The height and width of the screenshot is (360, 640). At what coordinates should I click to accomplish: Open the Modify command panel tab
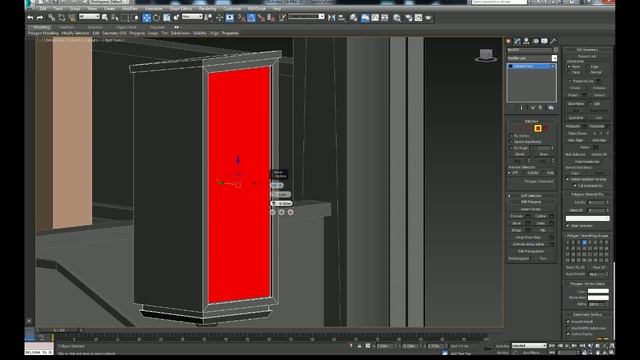coord(518,41)
